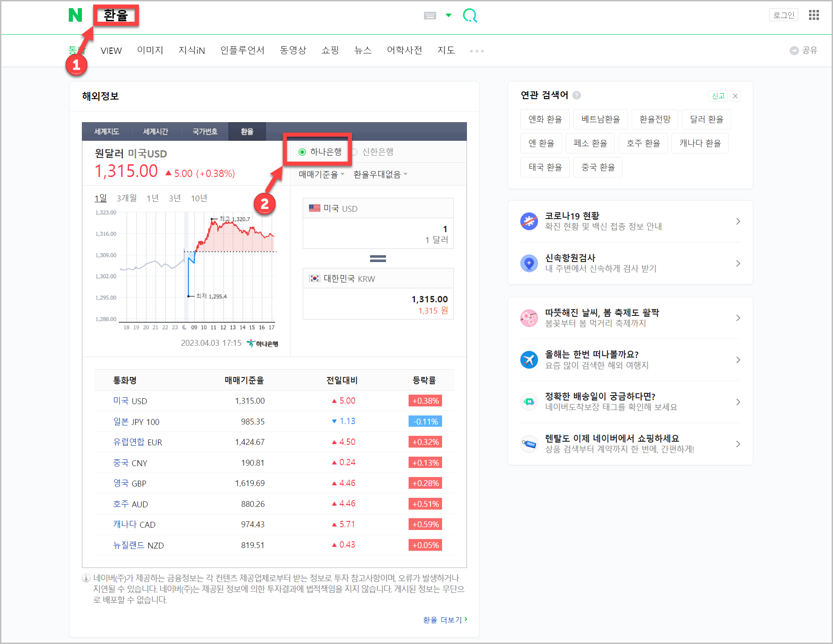Screen dimensions: 833x644
Task: Show the 3개월 chart period
Action: point(127,198)
